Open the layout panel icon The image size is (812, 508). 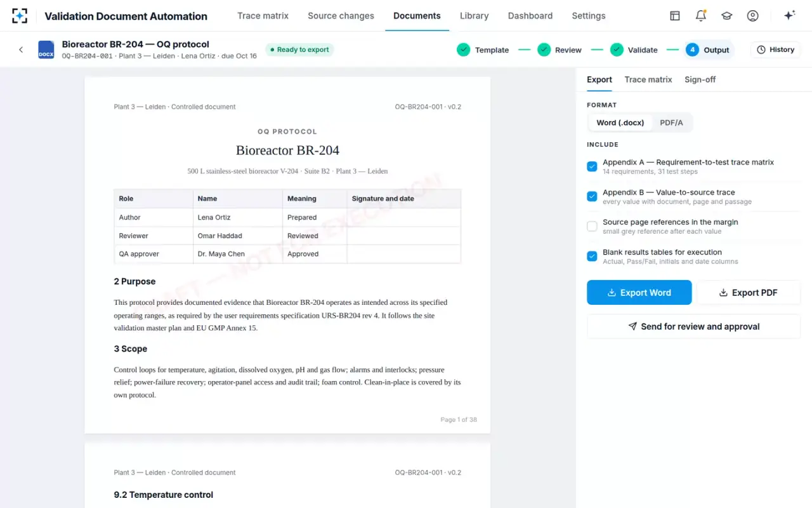(x=675, y=16)
